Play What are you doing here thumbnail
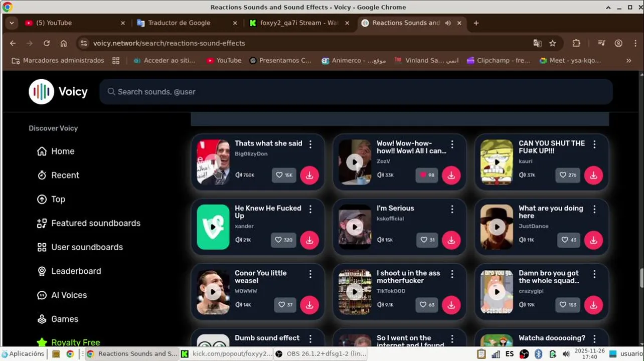The height and width of the screenshot is (361, 644). pyautogui.click(x=497, y=227)
